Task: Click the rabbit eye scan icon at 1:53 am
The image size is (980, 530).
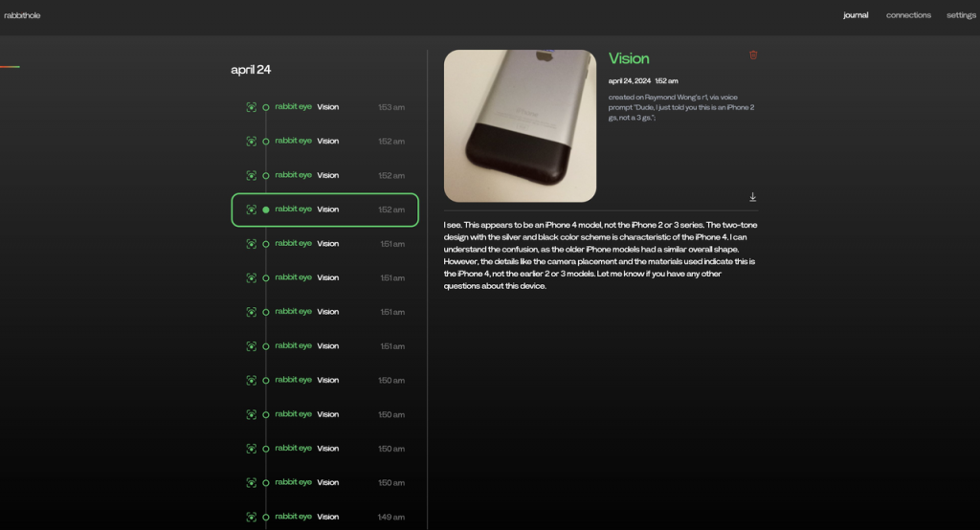Action: tap(251, 107)
